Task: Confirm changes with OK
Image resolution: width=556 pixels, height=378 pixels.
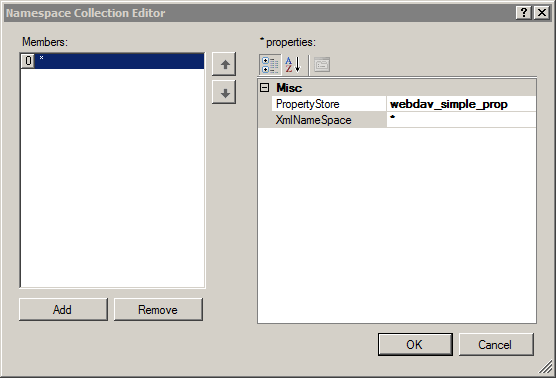Action: pyautogui.click(x=415, y=344)
